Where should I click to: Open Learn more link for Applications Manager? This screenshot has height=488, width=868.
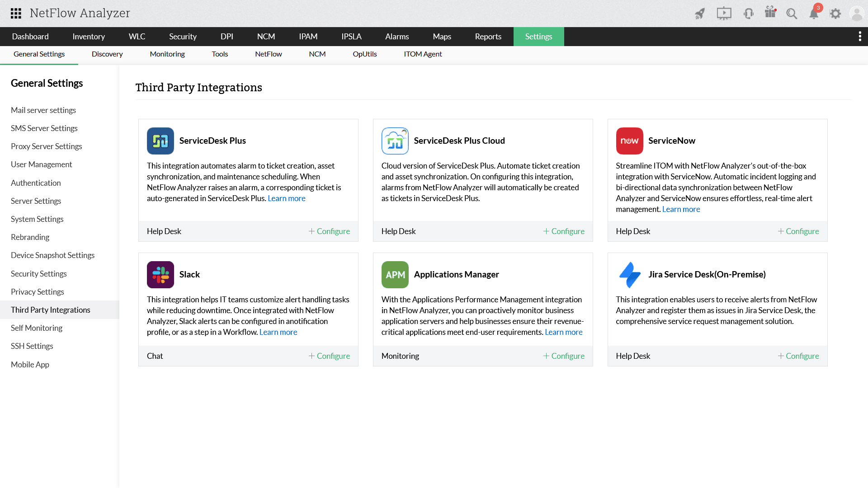coord(563,332)
